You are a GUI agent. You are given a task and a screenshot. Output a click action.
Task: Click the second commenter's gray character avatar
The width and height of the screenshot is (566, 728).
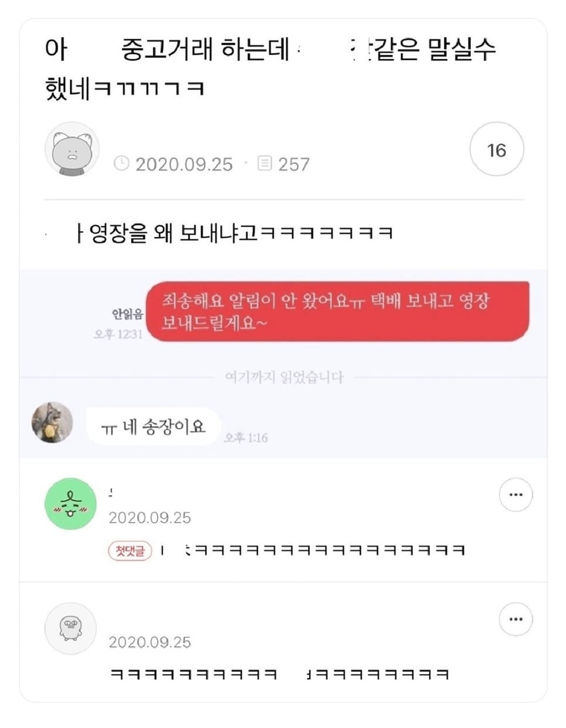click(x=70, y=629)
